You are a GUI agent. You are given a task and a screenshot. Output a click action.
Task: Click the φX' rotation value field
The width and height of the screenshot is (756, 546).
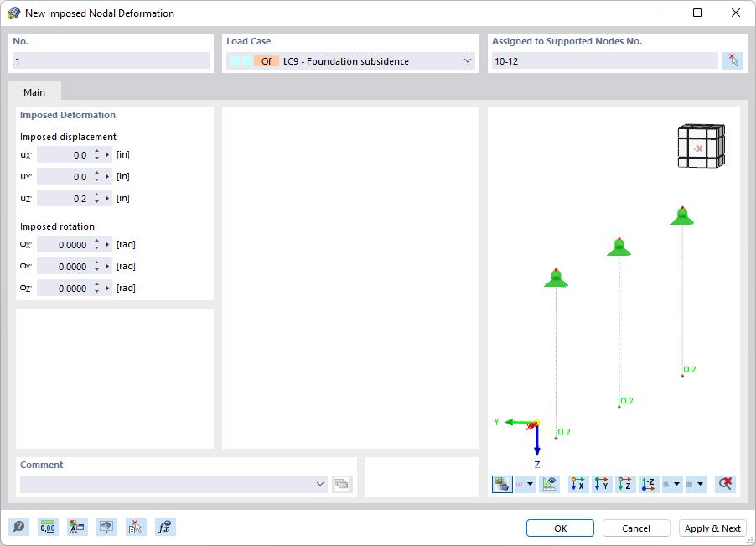(x=65, y=245)
